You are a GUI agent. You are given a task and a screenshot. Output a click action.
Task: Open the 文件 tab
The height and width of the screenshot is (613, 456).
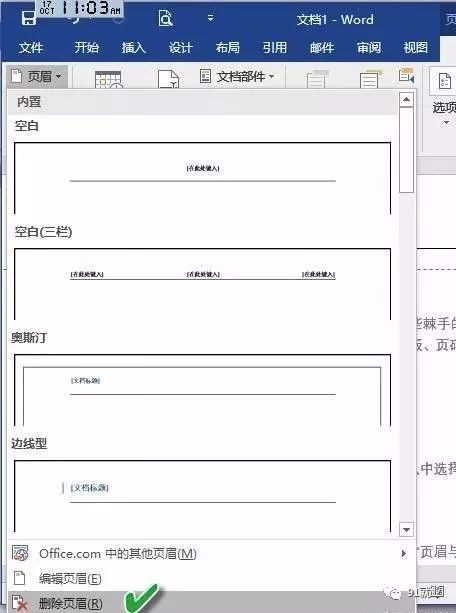(x=31, y=48)
